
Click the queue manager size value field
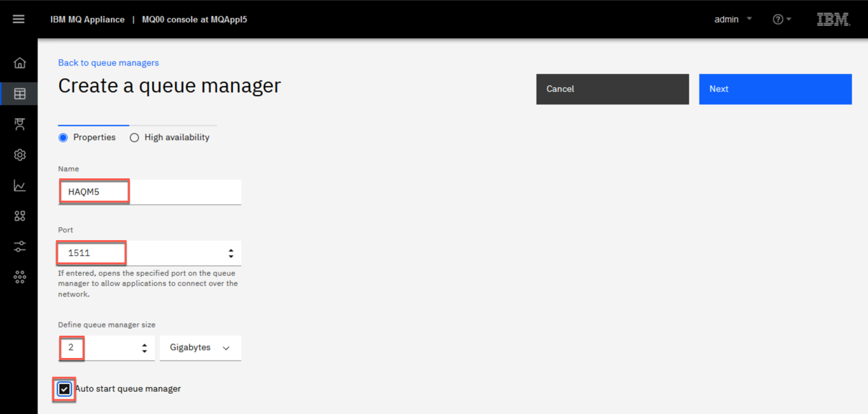(x=106, y=348)
